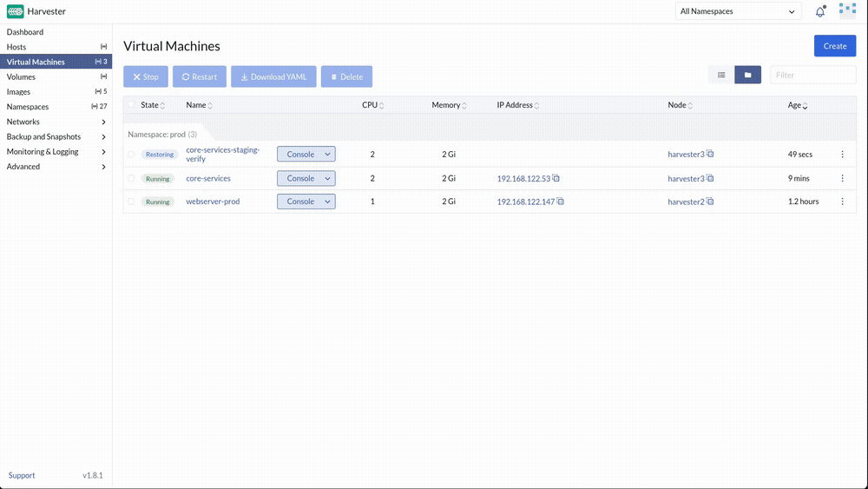Copy IP address 192.168.122.53
868x489 pixels.
[x=556, y=178]
